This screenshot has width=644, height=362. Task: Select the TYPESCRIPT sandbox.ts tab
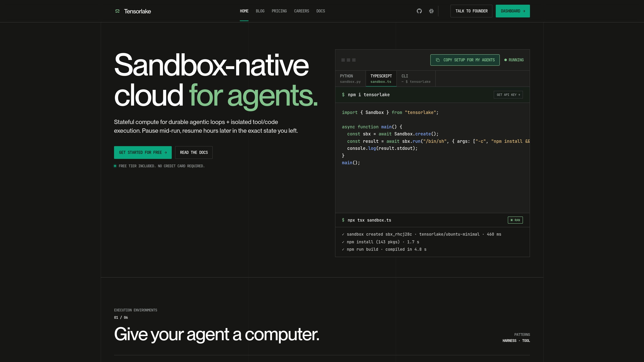tap(381, 79)
